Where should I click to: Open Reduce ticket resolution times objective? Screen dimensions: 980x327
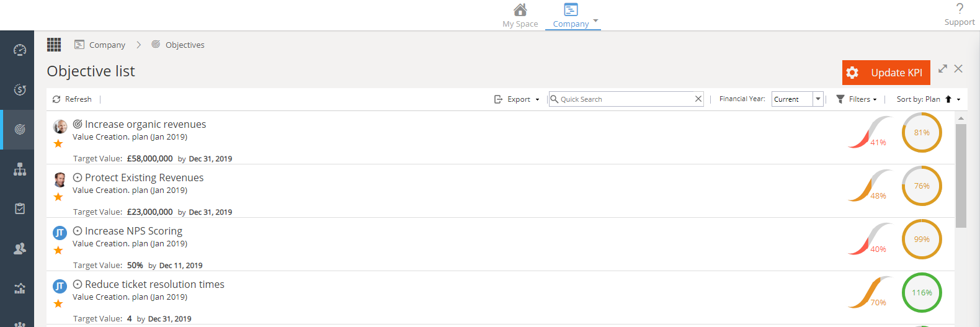154,284
